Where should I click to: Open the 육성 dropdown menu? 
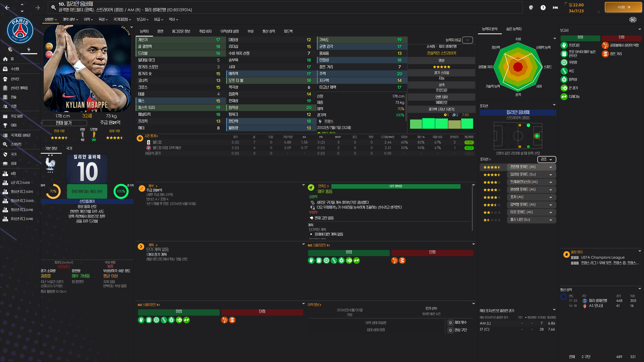point(103,19)
